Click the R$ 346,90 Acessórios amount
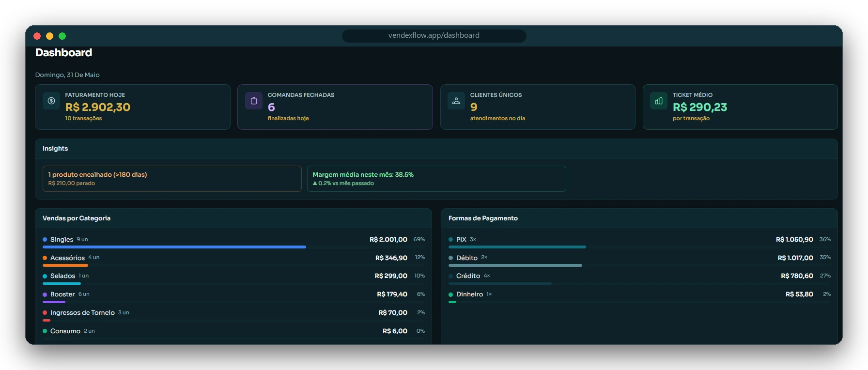This screenshot has height=370, width=868. pos(391,258)
